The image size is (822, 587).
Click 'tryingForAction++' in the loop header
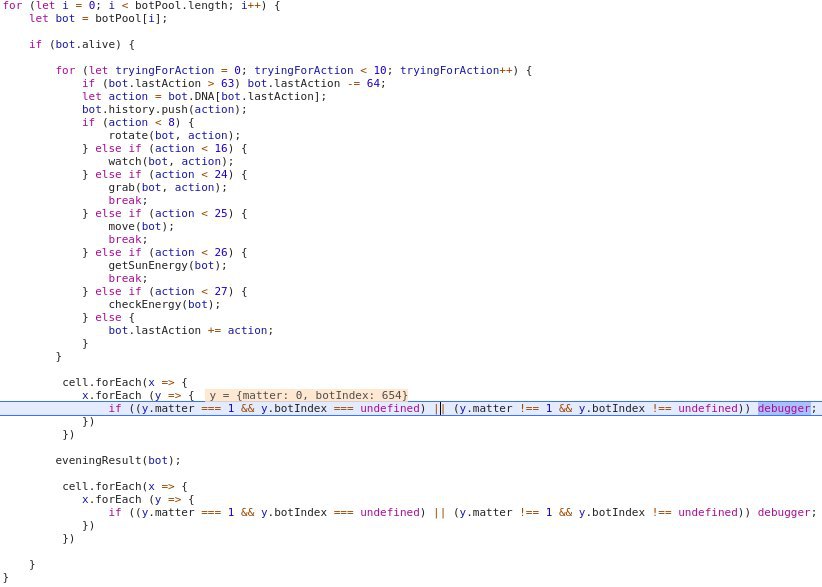tap(456, 70)
